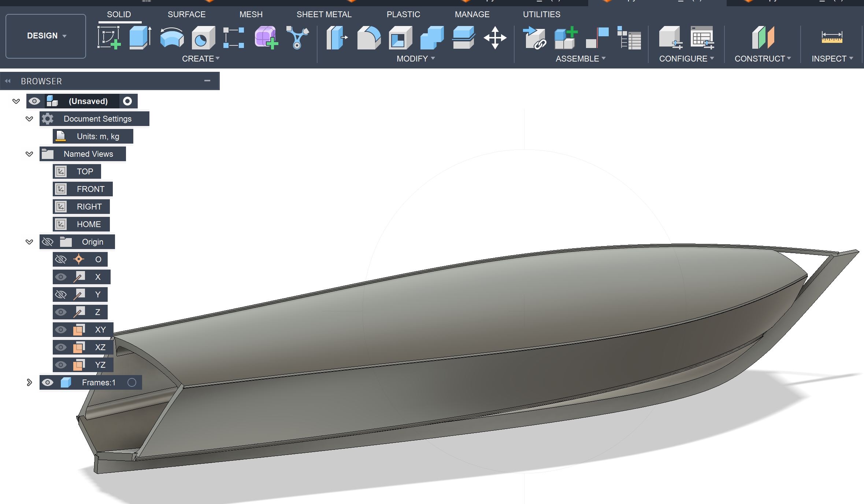Hide the XY origin plane

point(61,330)
